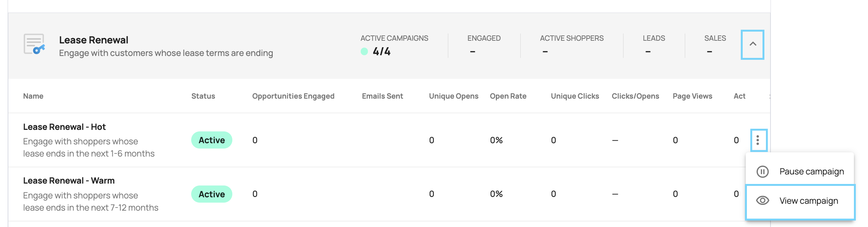
Task: Open the Lease Renewal - Hot campaign name
Action: pyautogui.click(x=64, y=127)
